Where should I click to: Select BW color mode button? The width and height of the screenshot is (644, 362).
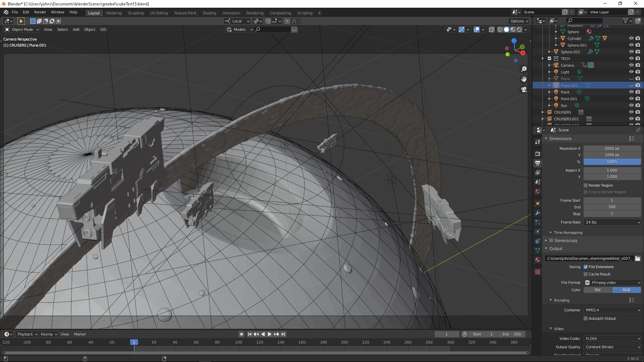click(x=598, y=290)
